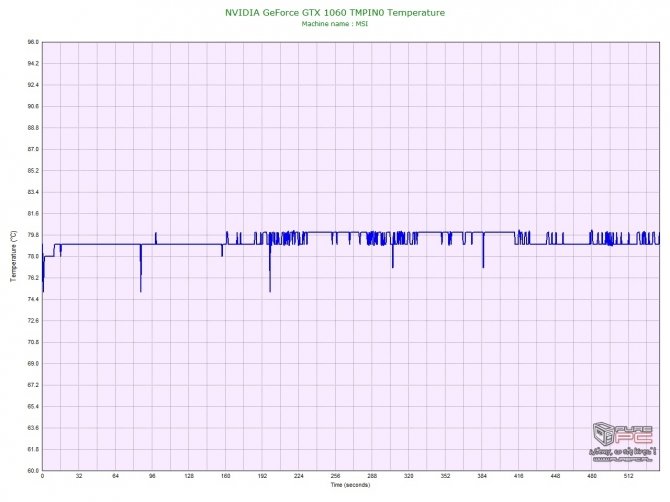Select the 61.8 y-axis label
Image resolution: width=670 pixels, height=502 pixels.
(33, 449)
